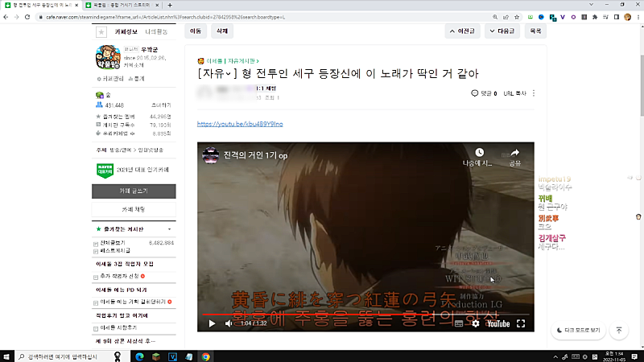
Task: Open Chrome media control icon
Action: click(x=605, y=17)
